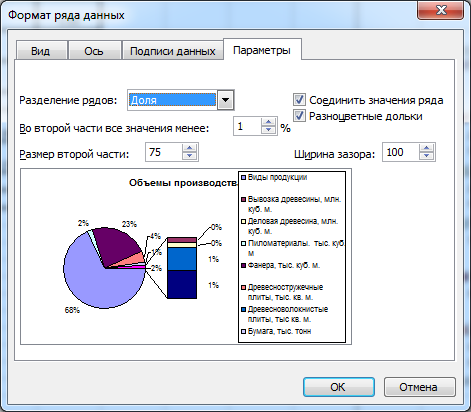This screenshot has height=412, width=471.
Task: Click the Фанера legend color swatch
Action: 243,265
